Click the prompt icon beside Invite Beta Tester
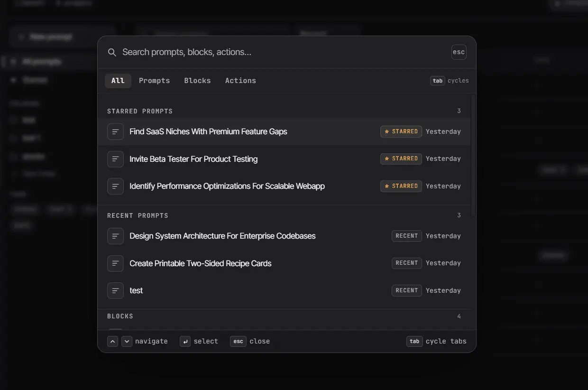588x390 pixels. [115, 159]
